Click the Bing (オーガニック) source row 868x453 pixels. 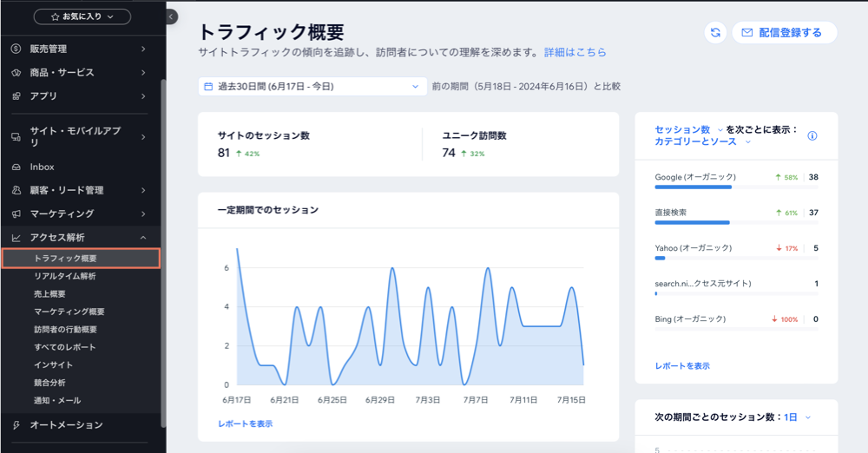click(736, 323)
